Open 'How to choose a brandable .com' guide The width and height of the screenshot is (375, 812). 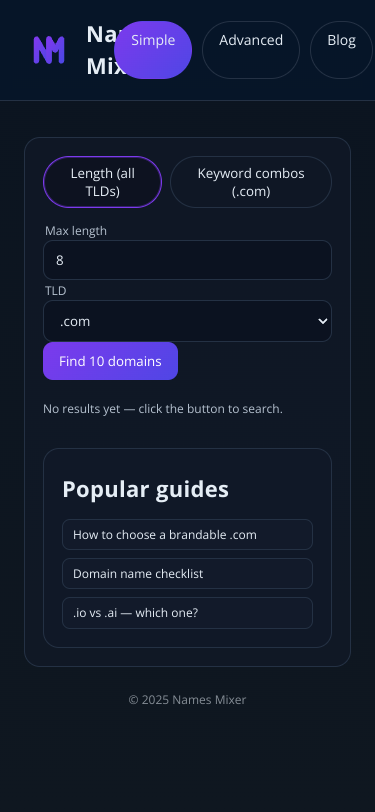(188, 534)
